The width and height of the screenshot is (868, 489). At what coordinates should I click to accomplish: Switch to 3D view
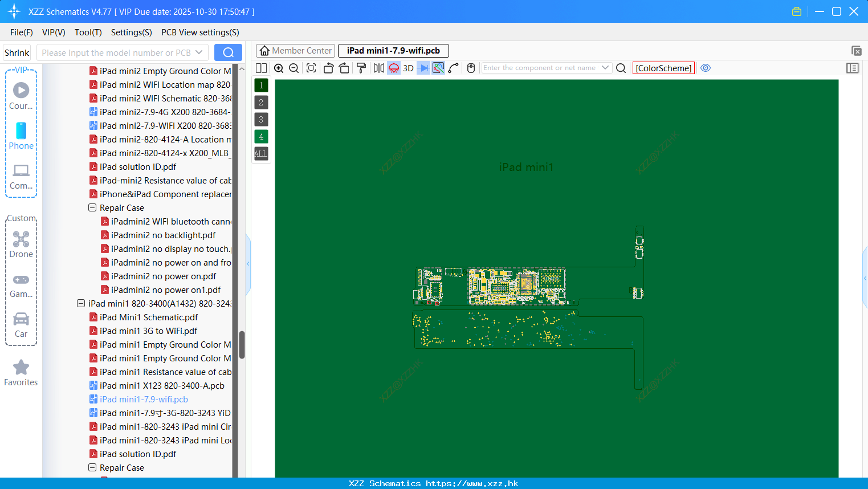tap(408, 68)
